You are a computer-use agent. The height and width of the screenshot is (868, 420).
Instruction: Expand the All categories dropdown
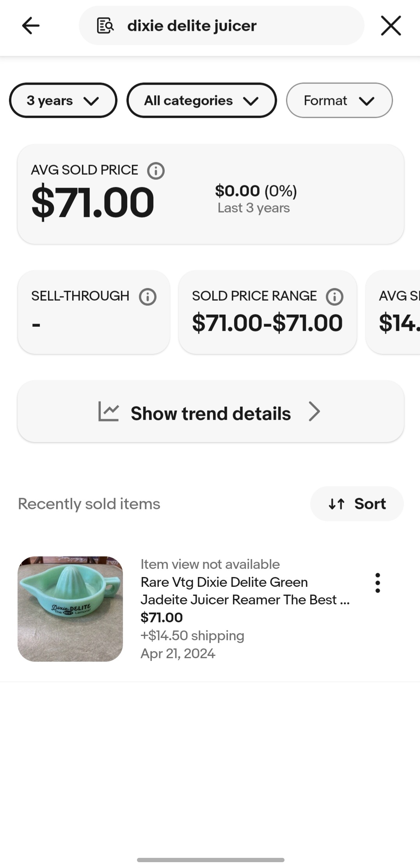click(201, 101)
